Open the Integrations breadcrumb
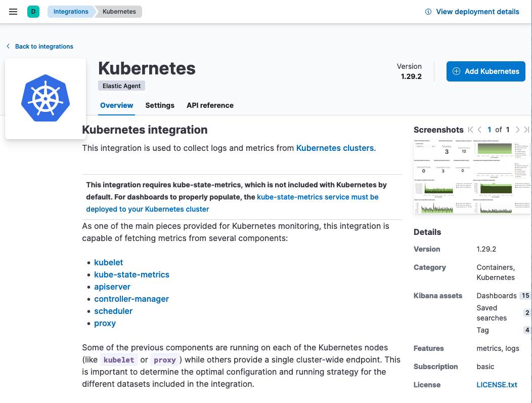532x403 pixels. (71, 11)
